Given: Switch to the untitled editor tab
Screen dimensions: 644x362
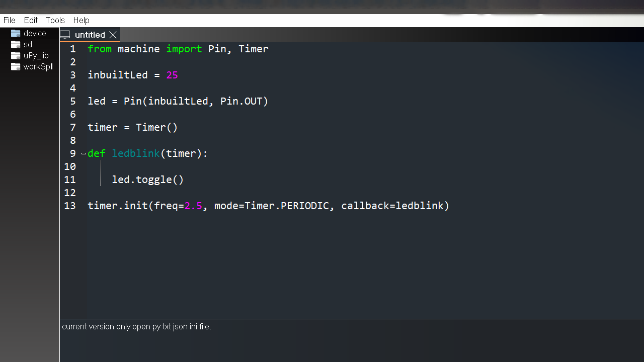Looking at the screenshot, I should (90, 35).
